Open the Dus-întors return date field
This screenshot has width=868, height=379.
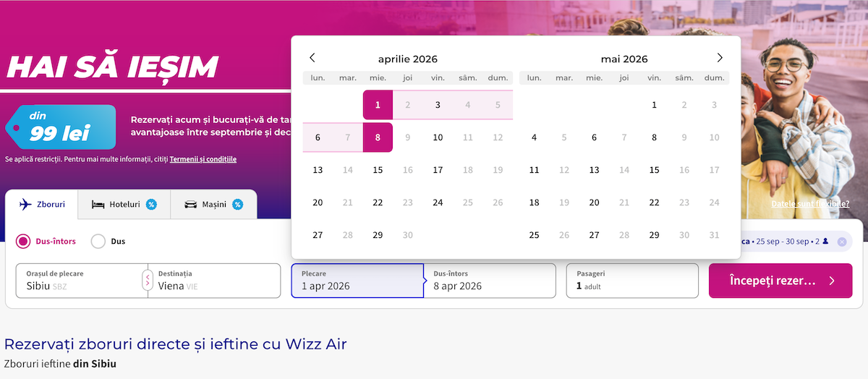[490, 281]
